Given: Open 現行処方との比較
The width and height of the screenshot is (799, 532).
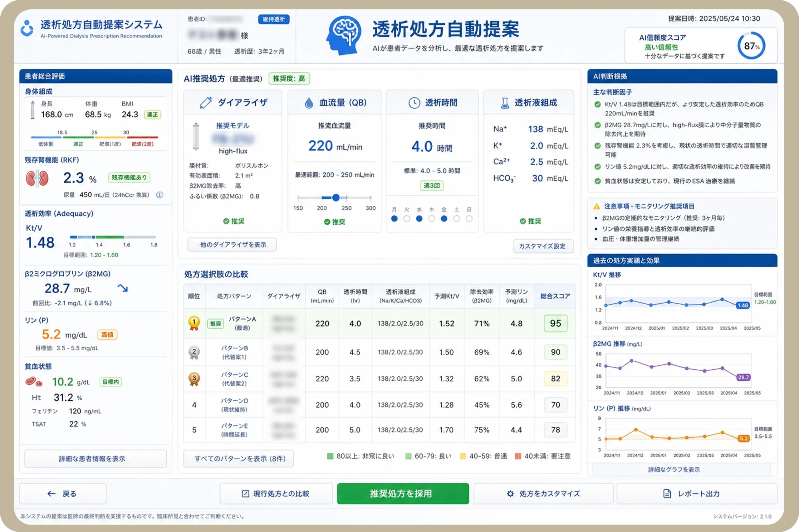Looking at the screenshot, I should click(276, 494).
